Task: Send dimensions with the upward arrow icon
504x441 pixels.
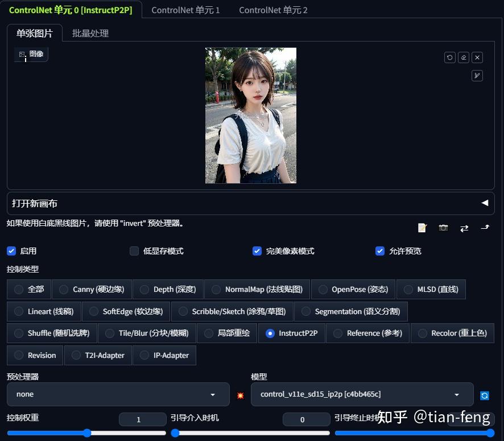Action: pyautogui.click(x=485, y=228)
